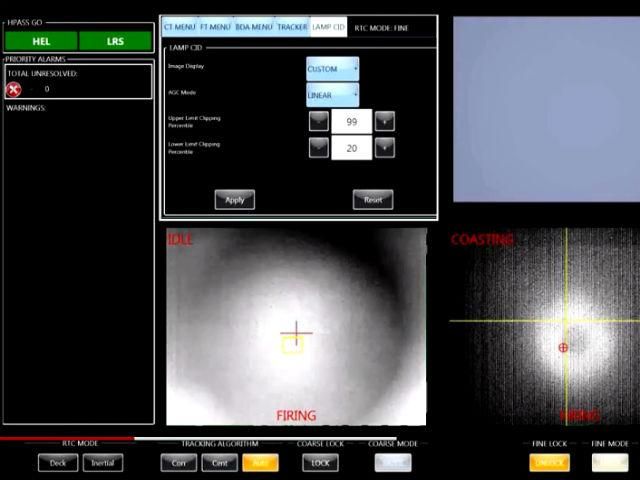Open the BDA MENU tab
Screen dimensions: 640x480
[x=253, y=27]
